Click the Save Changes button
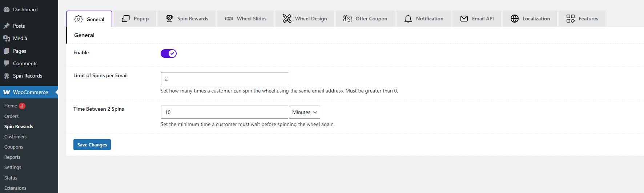This screenshot has height=193, width=644. pos(92,145)
